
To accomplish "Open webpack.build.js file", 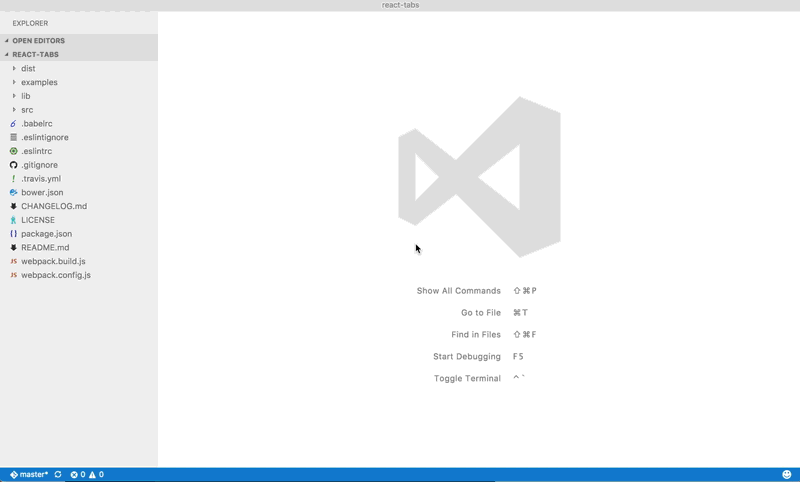I will click(53, 261).
